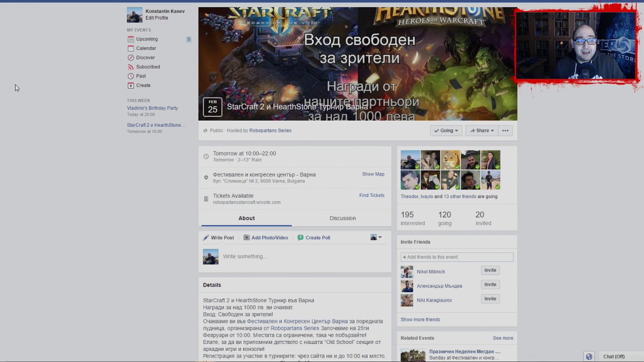Click Write Post button

tap(218, 238)
